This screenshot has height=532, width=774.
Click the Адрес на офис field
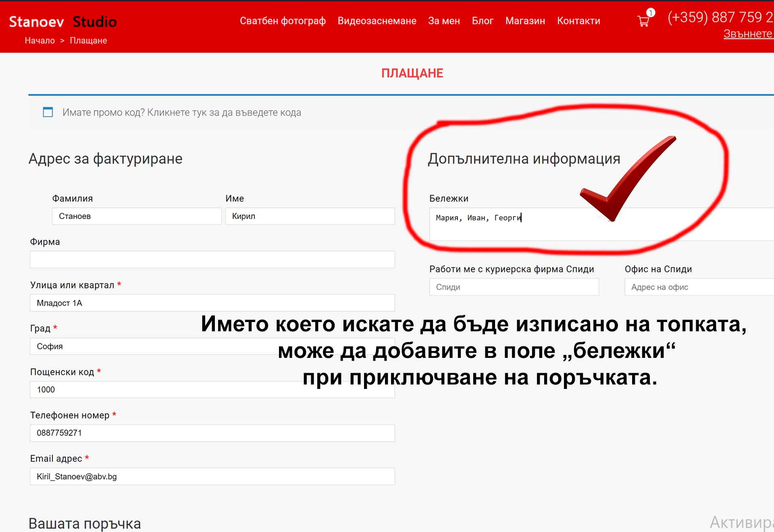tap(699, 287)
